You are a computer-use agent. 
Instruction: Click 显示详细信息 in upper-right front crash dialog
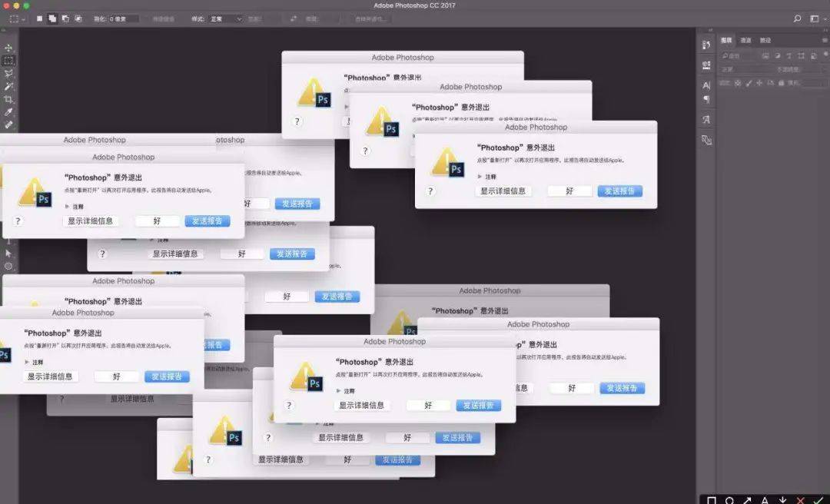point(503,191)
